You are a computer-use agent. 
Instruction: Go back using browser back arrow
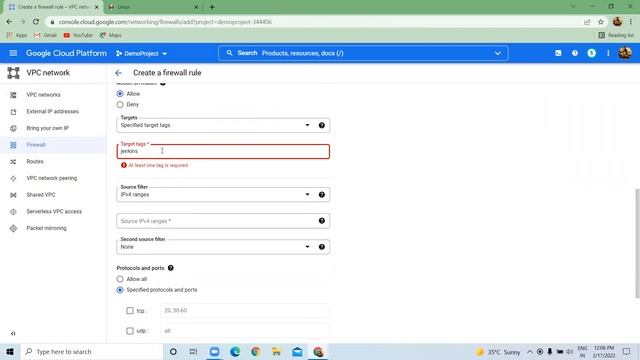(9, 22)
